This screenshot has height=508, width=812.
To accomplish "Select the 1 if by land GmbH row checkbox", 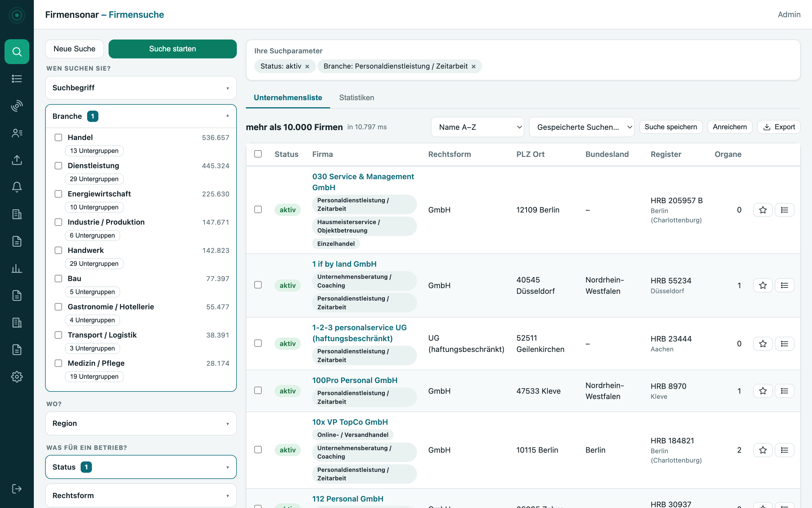I will 258,285.
